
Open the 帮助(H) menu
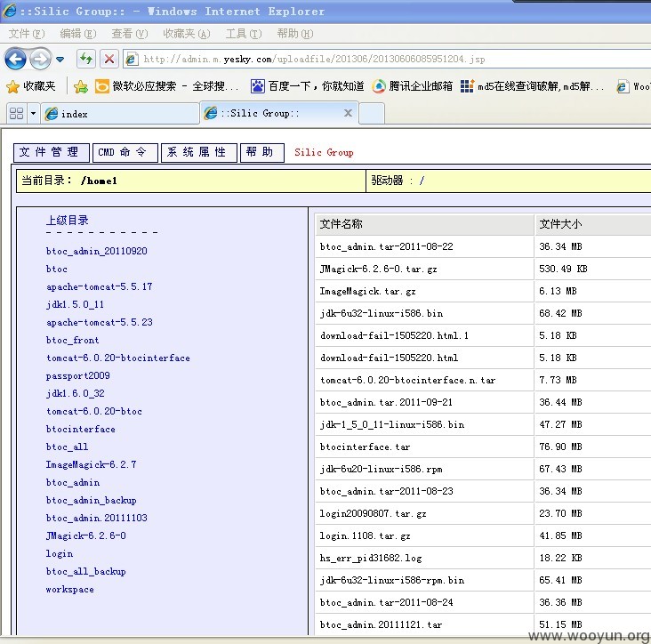[x=295, y=34]
